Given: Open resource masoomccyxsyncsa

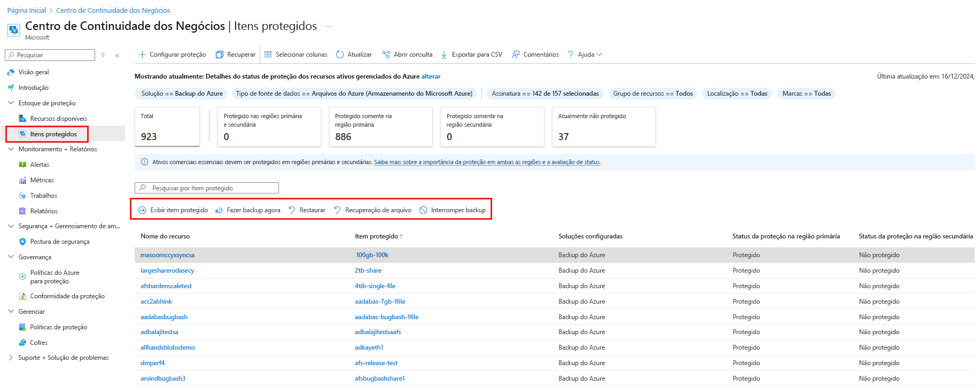Looking at the screenshot, I should 167,255.
